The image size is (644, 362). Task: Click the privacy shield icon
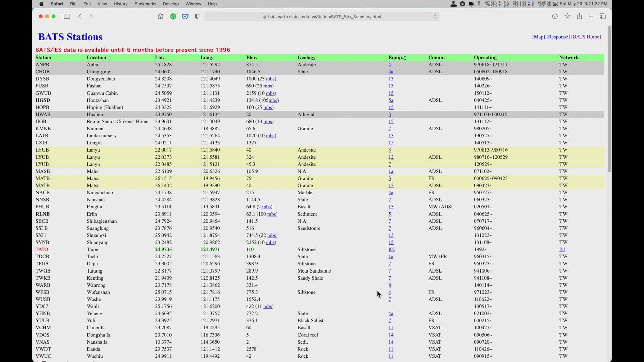197,16
